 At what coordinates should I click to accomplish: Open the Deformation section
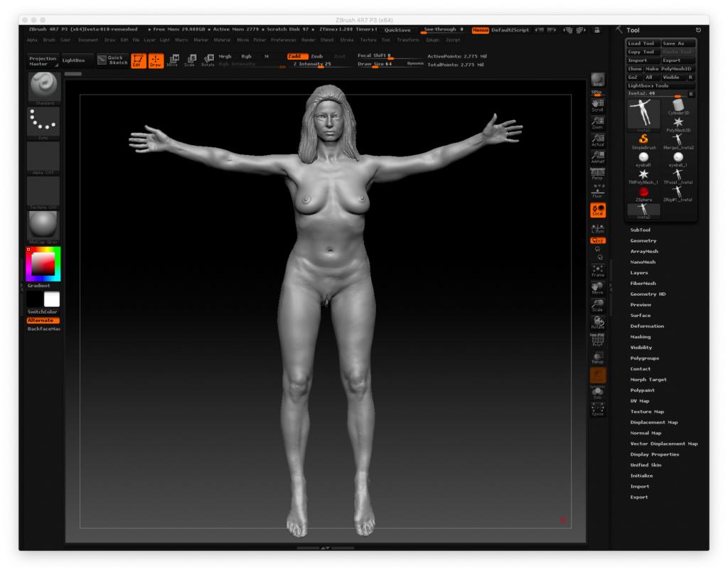(x=646, y=326)
